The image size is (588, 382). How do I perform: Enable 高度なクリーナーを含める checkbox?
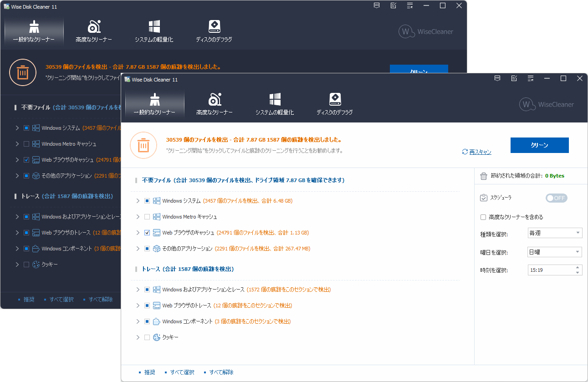coord(483,217)
